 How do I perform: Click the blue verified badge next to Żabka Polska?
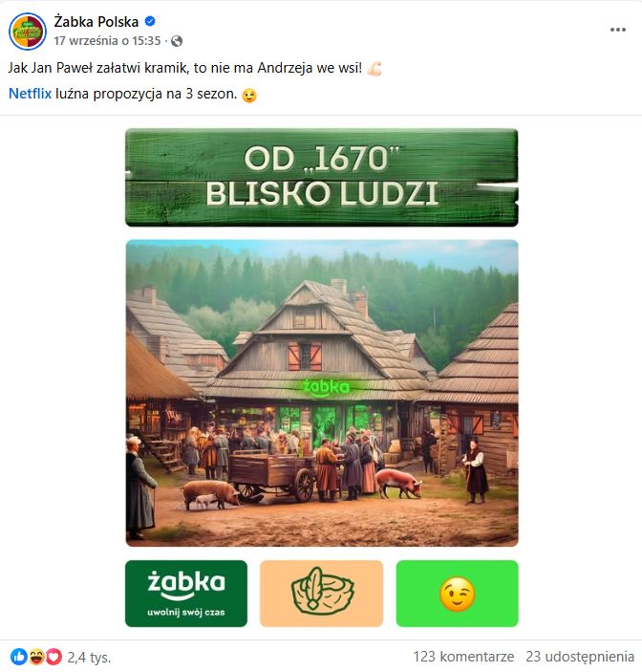coord(150,21)
